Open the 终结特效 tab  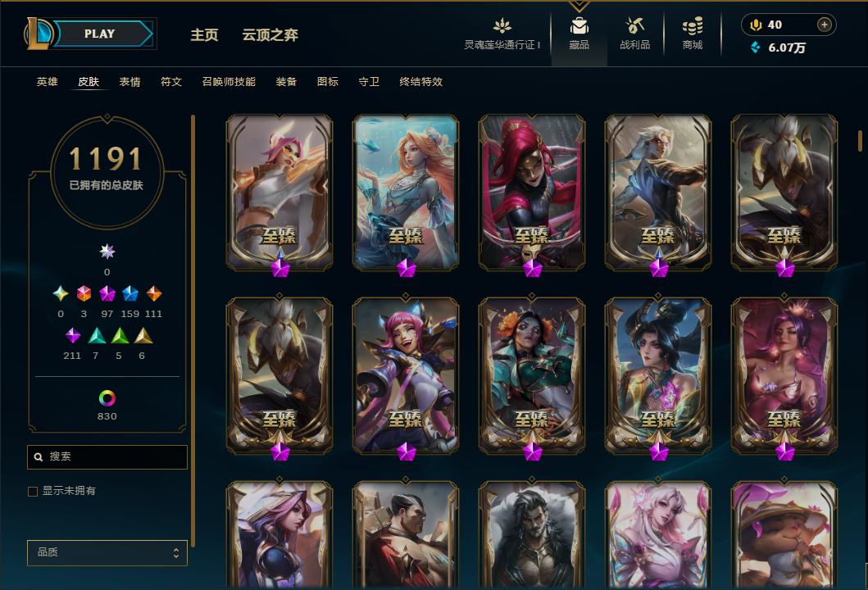(x=420, y=82)
